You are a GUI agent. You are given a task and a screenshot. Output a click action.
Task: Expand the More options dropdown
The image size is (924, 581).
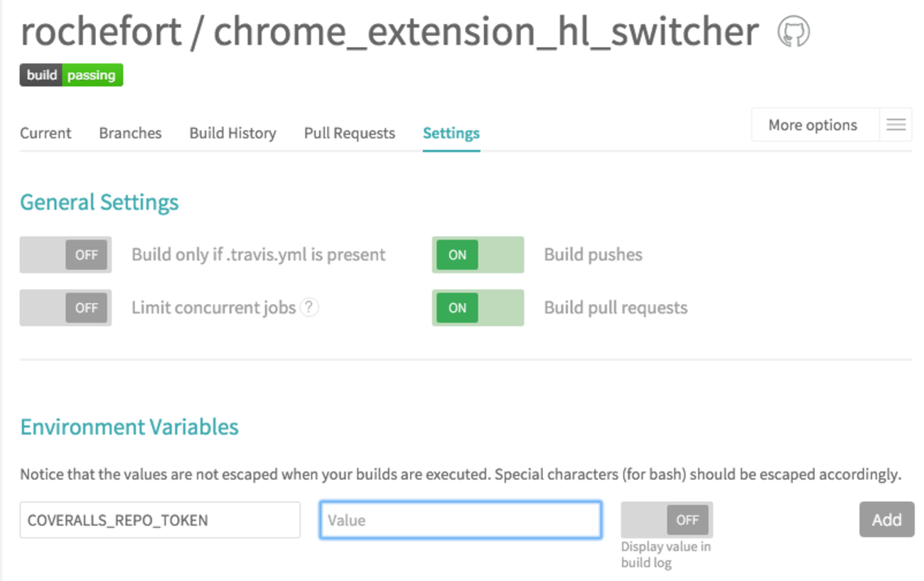pyautogui.click(x=813, y=125)
